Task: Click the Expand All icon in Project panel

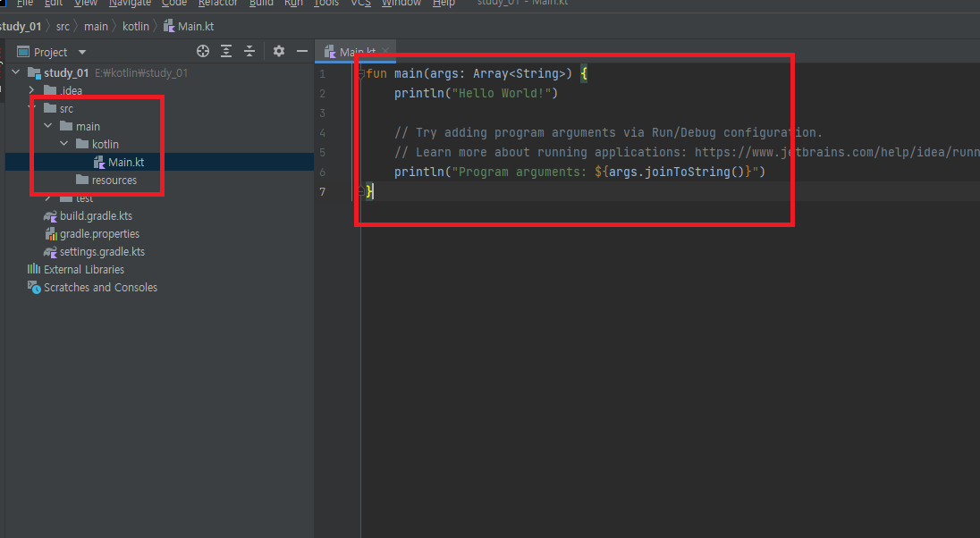Action: tap(226, 51)
